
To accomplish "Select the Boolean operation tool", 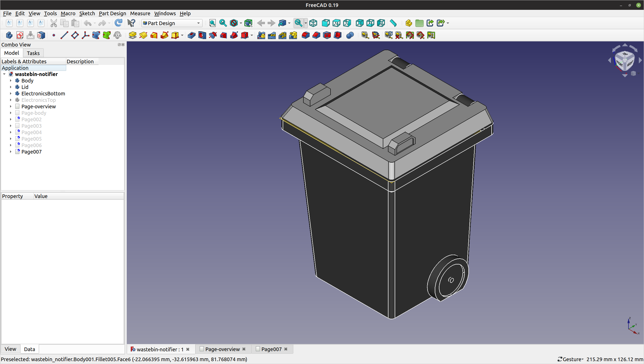I will 350,35.
